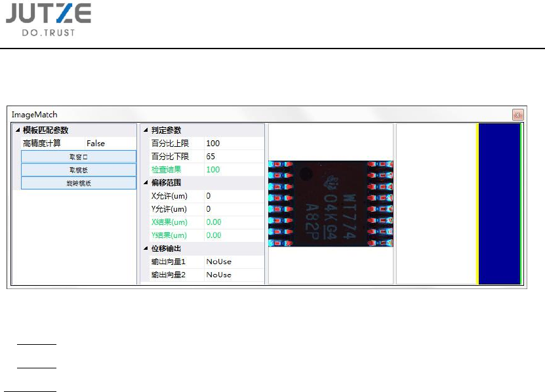Edit the 百分比上限 value 100
The width and height of the screenshot is (545, 392).
point(234,144)
